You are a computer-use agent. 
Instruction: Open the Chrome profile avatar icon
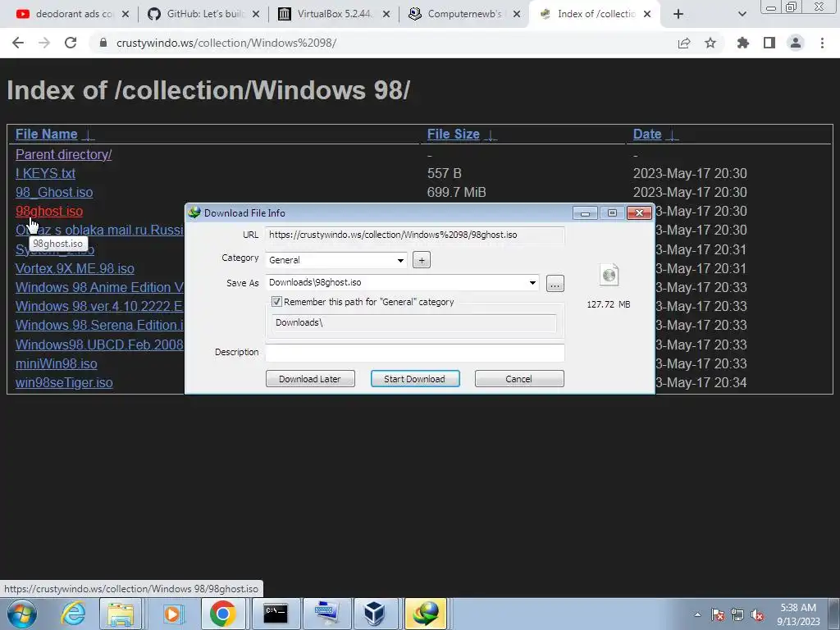pyautogui.click(x=796, y=43)
